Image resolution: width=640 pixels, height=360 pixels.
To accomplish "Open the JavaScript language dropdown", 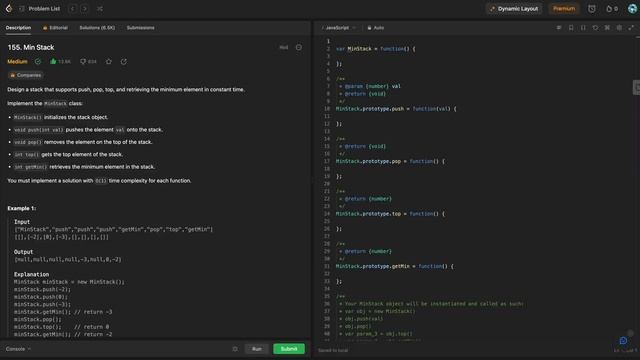I will click(339, 28).
